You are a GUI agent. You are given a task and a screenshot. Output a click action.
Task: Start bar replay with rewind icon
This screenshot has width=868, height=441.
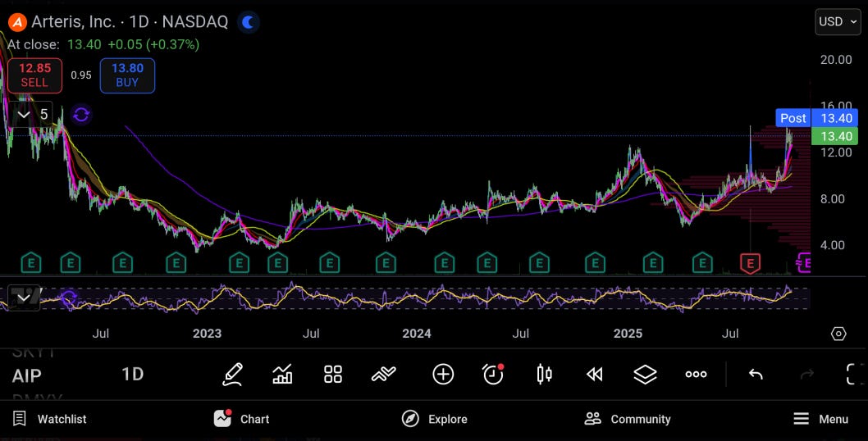click(595, 375)
